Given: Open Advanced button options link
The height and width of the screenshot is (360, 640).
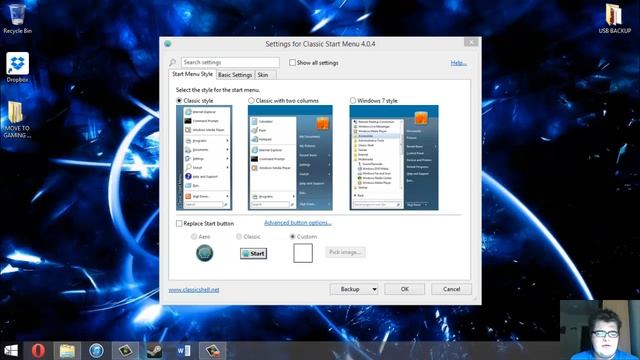Looking at the screenshot, I should pos(298,223).
